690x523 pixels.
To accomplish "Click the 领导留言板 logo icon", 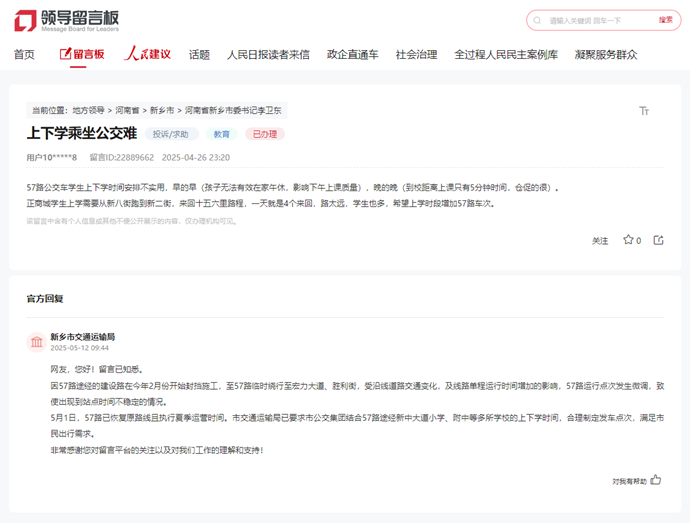I will 25,20.
